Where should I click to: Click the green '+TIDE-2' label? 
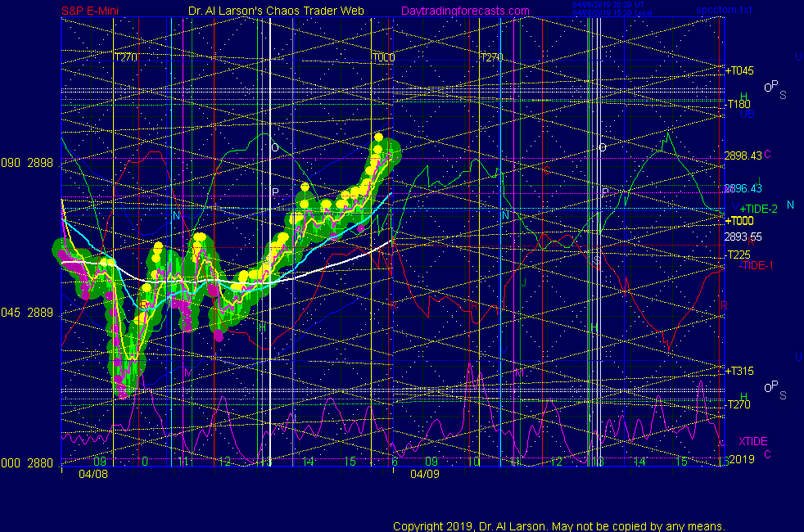(x=758, y=209)
